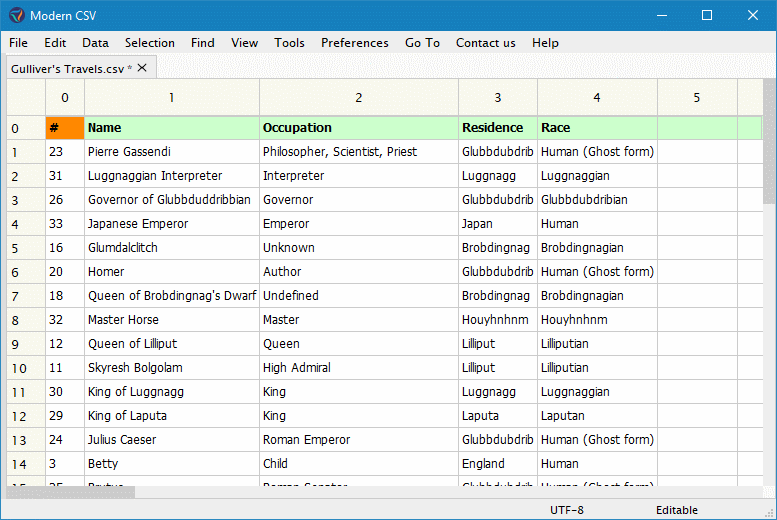Select column header 0
This screenshot has height=520, width=777.
coord(65,98)
